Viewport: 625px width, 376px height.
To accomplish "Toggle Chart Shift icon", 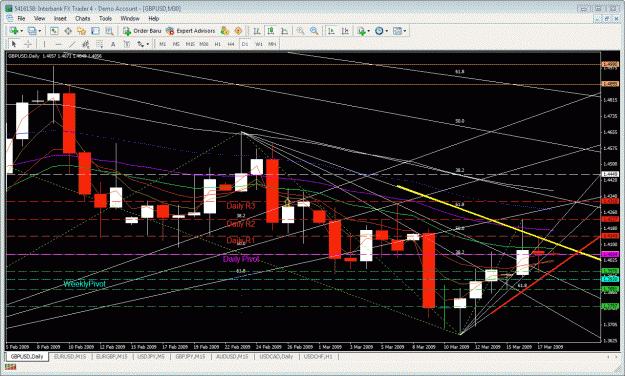I will pos(345,31).
